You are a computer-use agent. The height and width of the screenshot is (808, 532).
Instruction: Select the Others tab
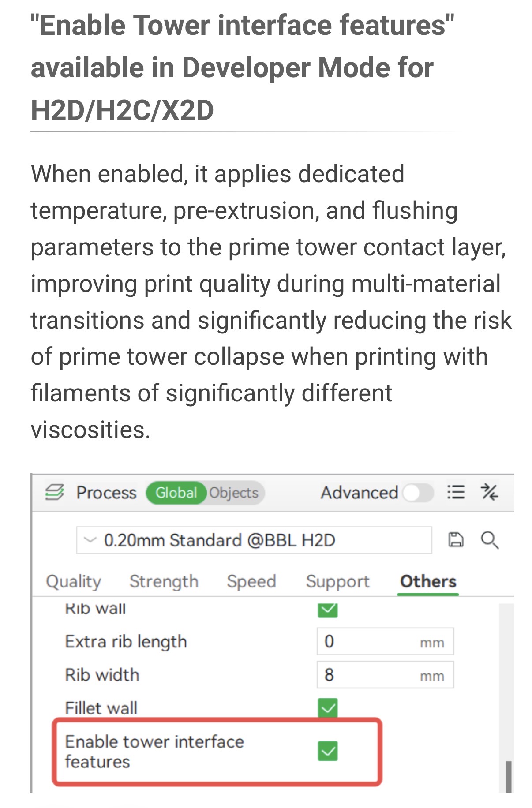(428, 581)
